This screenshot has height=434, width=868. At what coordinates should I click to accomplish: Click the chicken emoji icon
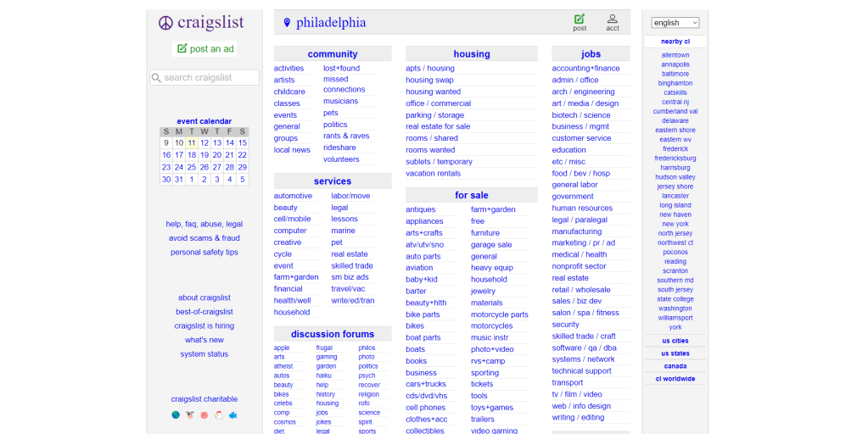click(218, 415)
